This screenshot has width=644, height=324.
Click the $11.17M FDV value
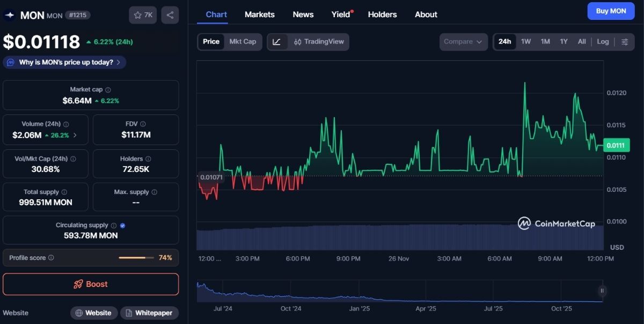click(x=136, y=135)
